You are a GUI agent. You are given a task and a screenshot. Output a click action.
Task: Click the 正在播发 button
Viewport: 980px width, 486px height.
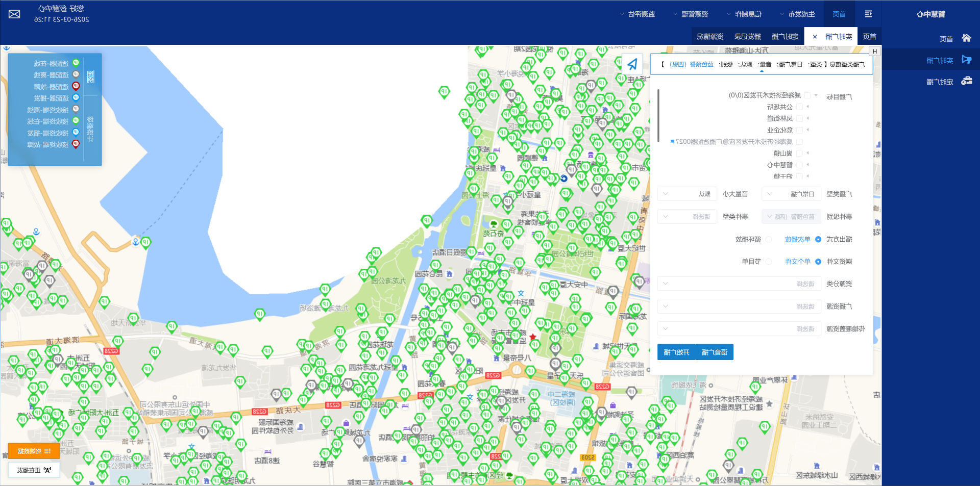click(x=34, y=470)
